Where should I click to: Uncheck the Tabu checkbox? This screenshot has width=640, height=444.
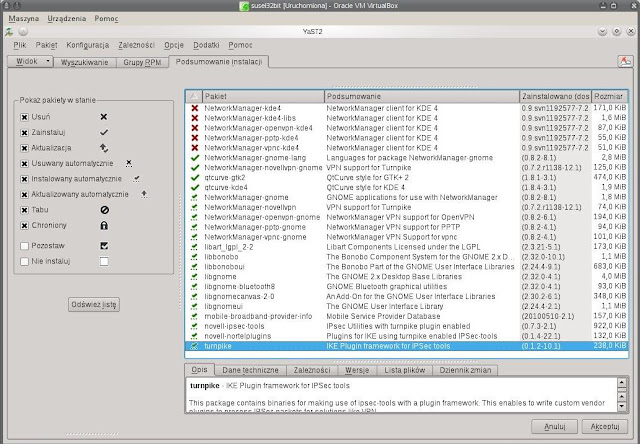pos(24,210)
